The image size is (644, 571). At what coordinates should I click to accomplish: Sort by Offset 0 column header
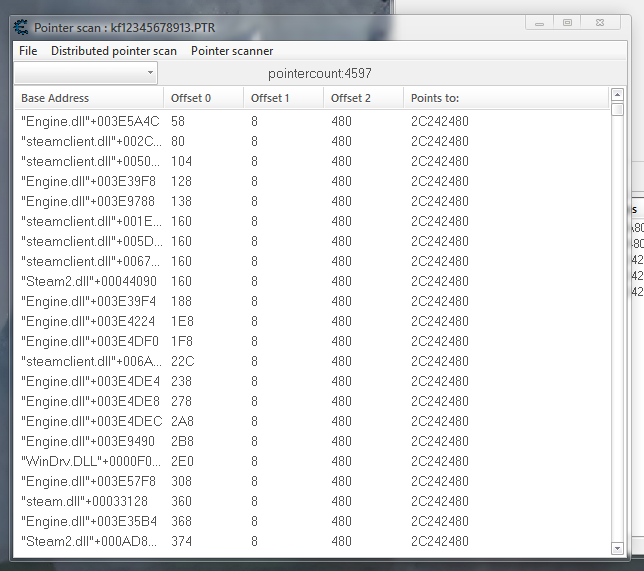pos(203,98)
